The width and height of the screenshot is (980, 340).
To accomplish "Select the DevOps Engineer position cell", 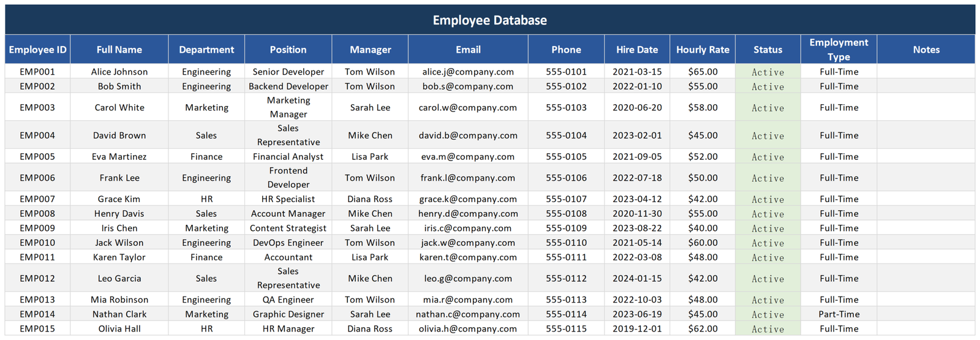I will [288, 243].
